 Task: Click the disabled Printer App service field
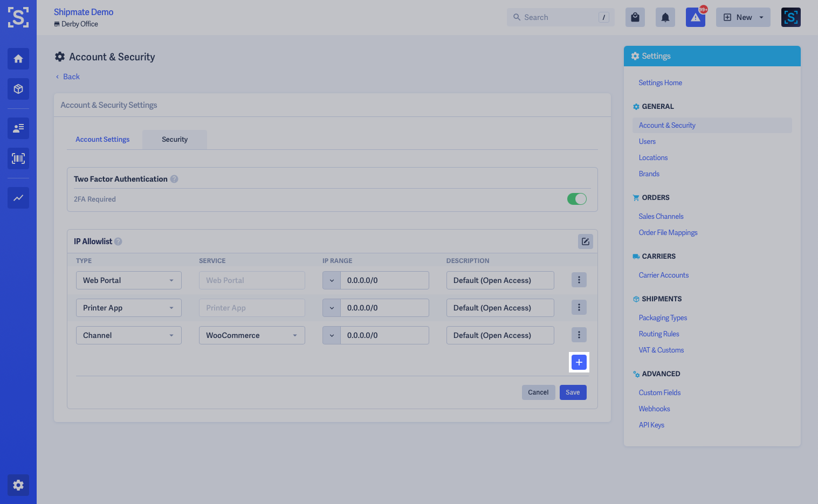252,308
